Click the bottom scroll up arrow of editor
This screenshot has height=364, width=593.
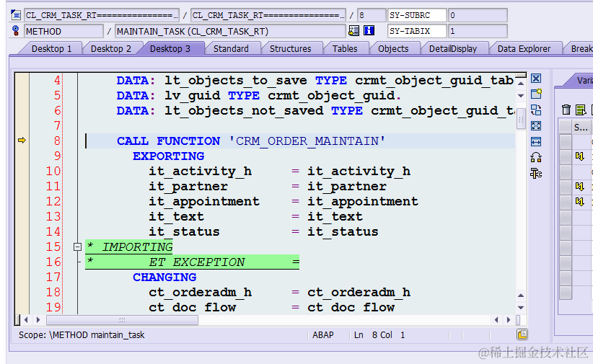click(521, 296)
